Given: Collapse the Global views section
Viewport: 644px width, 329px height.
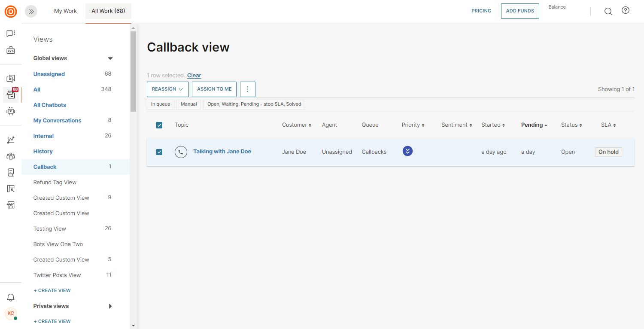Looking at the screenshot, I should tap(110, 58).
